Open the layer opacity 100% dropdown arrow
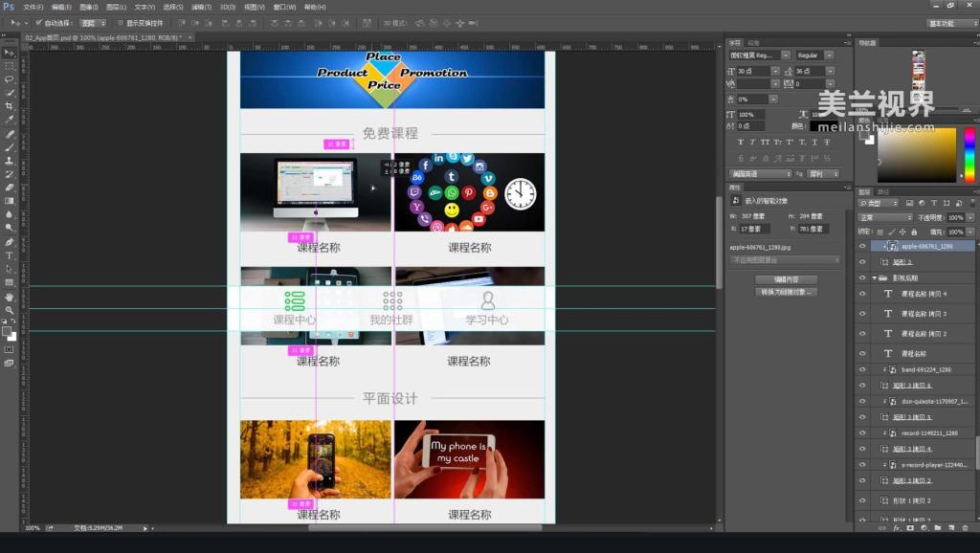The height and width of the screenshot is (553, 980). coord(970,217)
